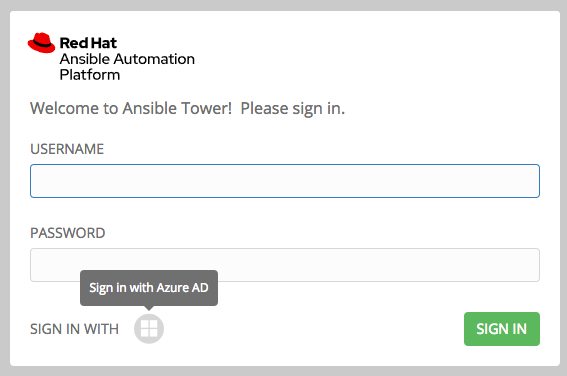Focus the USERNAME input field
567x376 pixels.
tap(285, 181)
